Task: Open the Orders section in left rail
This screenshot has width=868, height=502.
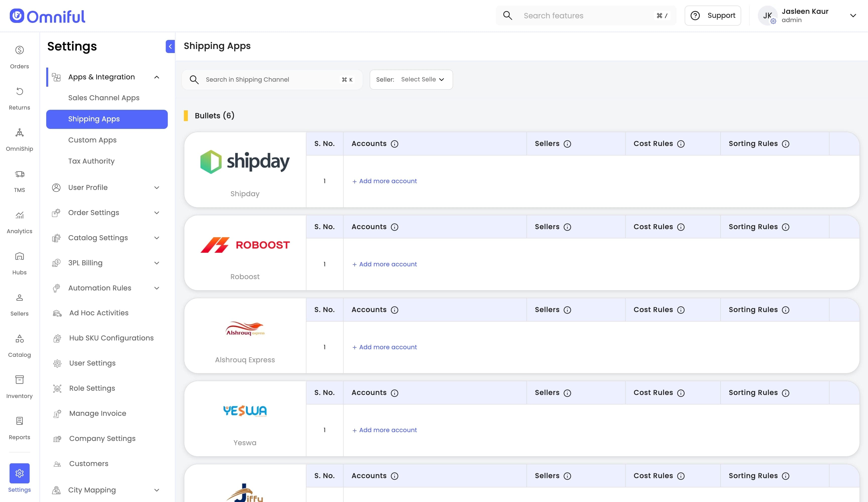Action: point(19,57)
